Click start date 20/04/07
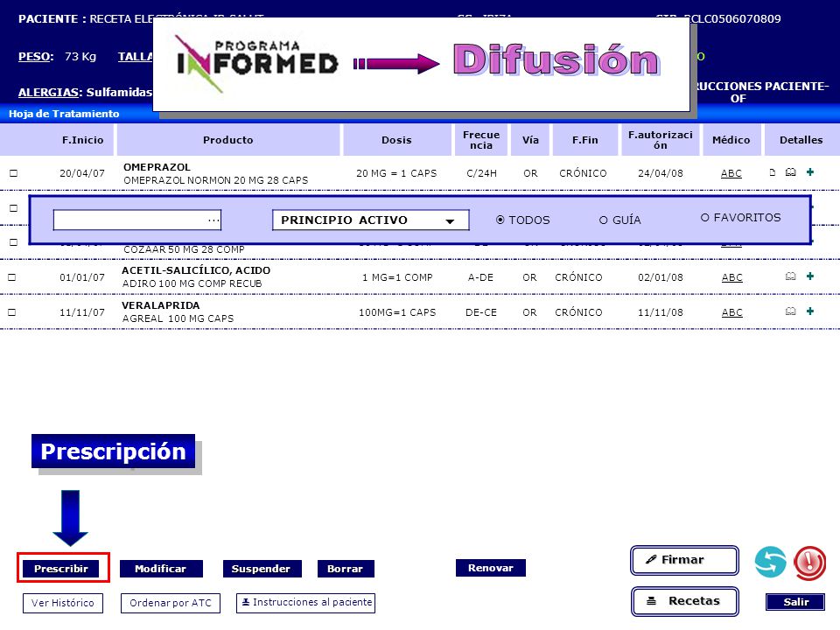 tap(82, 173)
